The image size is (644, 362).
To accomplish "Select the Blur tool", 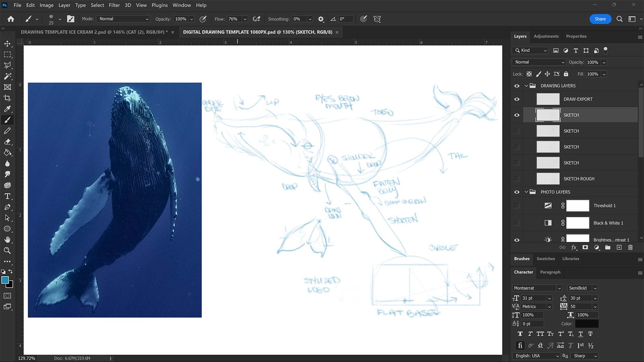I will tap(7, 164).
